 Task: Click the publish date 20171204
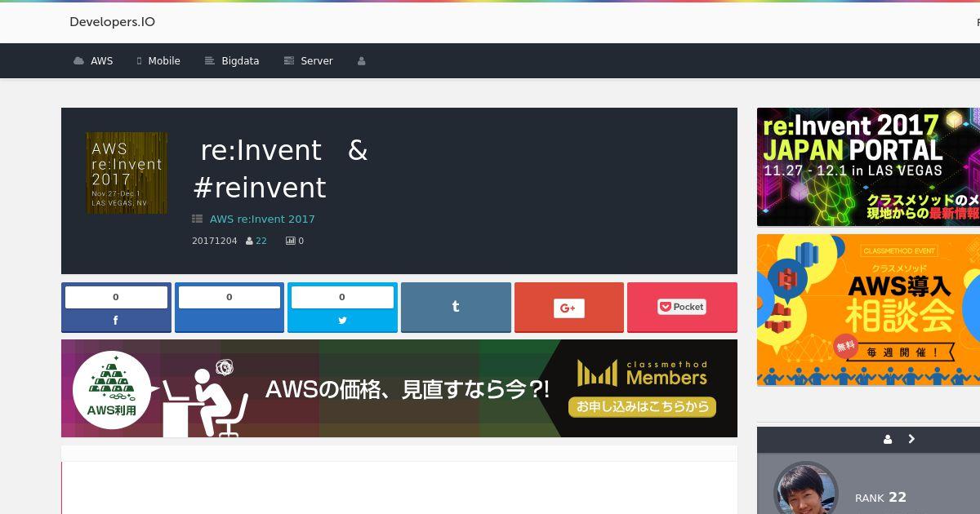point(214,241)
